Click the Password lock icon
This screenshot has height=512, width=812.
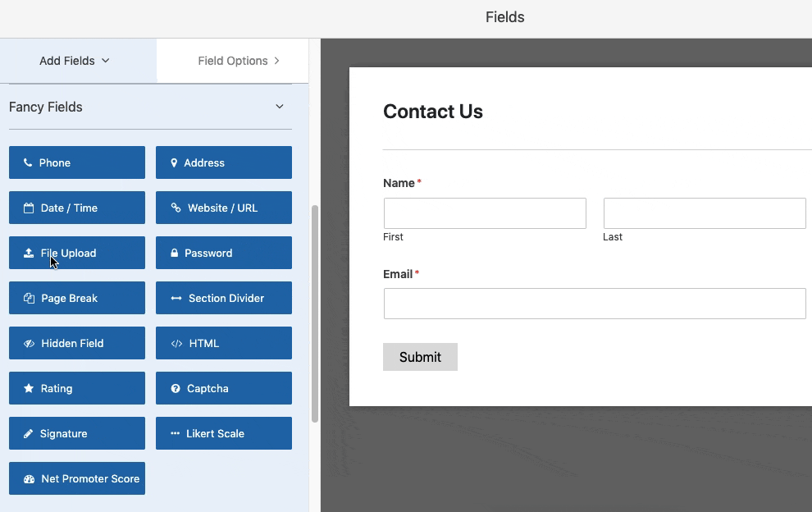pos(175,253)
